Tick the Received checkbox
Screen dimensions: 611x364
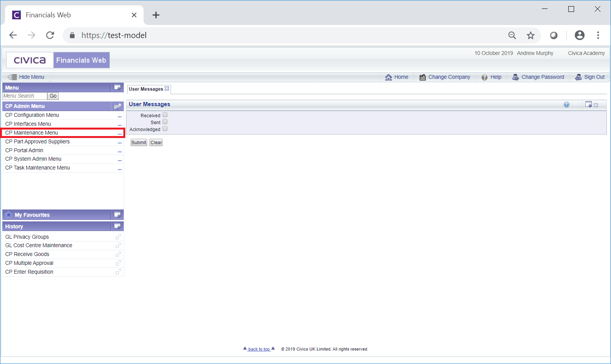pos(165,115)
